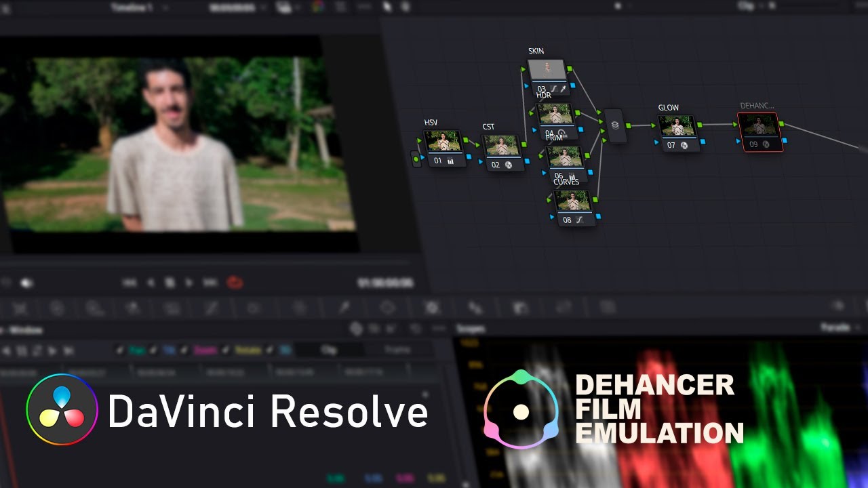This screenshot has width=868, height=488.
Task: Click the HDR badge on node 04
Action: pyautogui.click(x=561, y=133)
